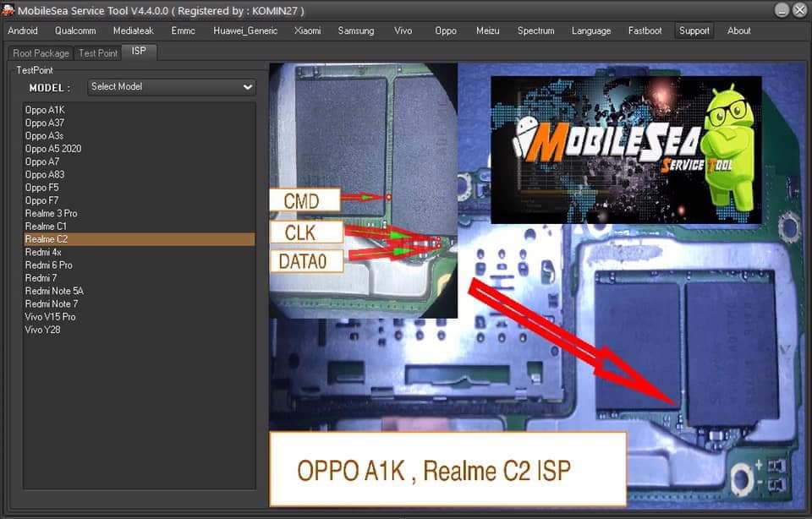Open the Meizu menu

point(488,30)
